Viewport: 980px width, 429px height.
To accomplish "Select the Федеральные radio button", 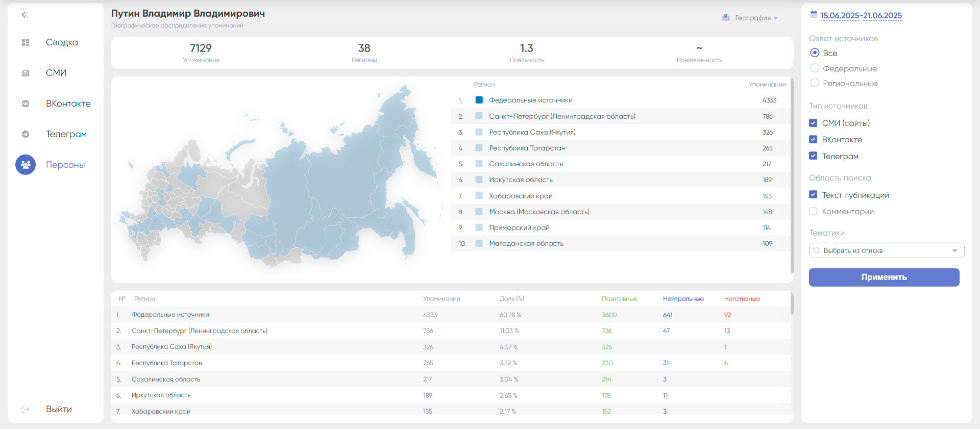I will click(x=815, y=68).
